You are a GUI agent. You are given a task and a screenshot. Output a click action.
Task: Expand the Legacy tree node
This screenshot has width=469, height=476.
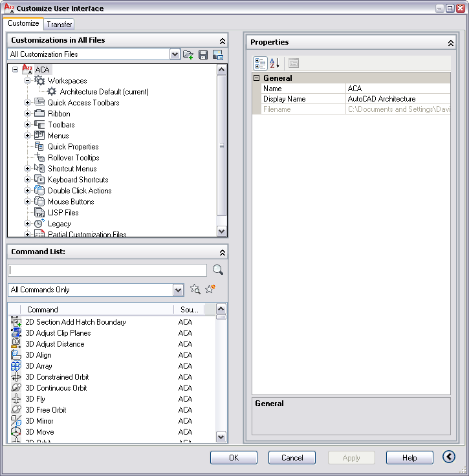coord(27,223)
